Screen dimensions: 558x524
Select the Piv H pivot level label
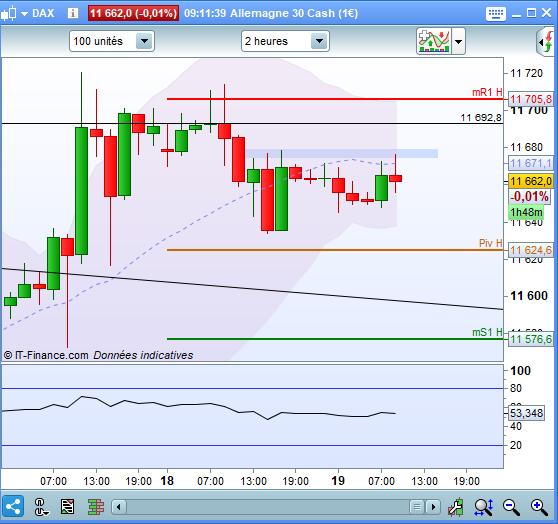490,243
